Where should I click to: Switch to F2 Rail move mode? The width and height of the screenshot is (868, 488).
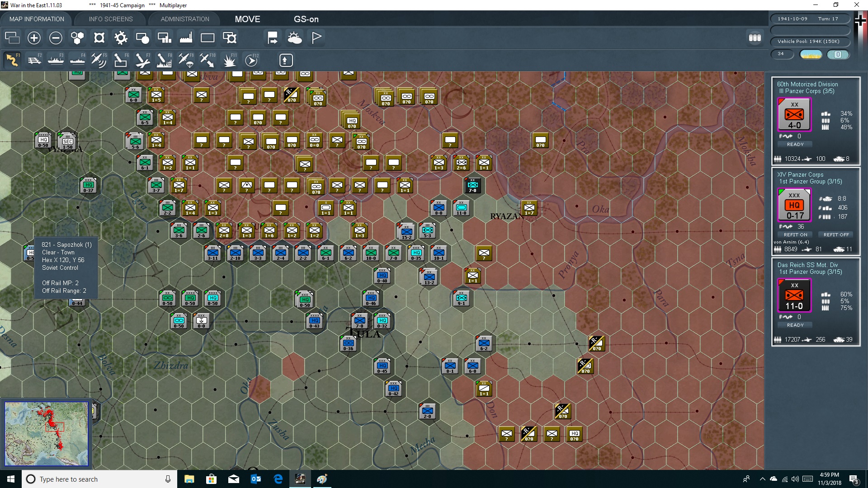coord(34,60)
